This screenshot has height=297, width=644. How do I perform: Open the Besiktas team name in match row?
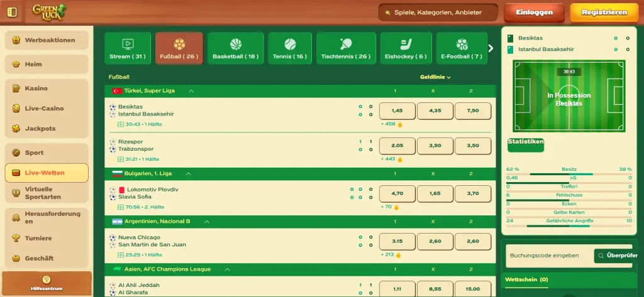[130, 107]
